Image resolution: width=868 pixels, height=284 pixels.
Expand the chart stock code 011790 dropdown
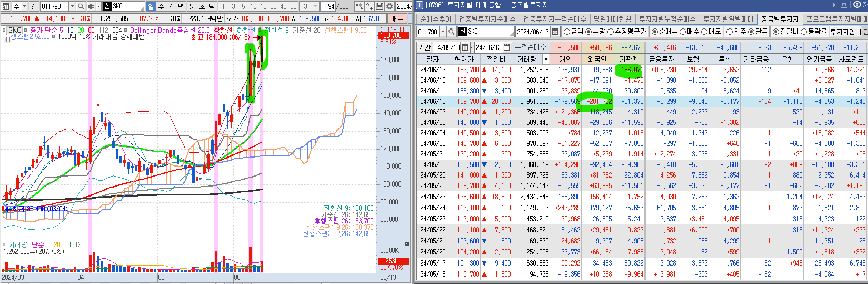[x=72, y=6]
